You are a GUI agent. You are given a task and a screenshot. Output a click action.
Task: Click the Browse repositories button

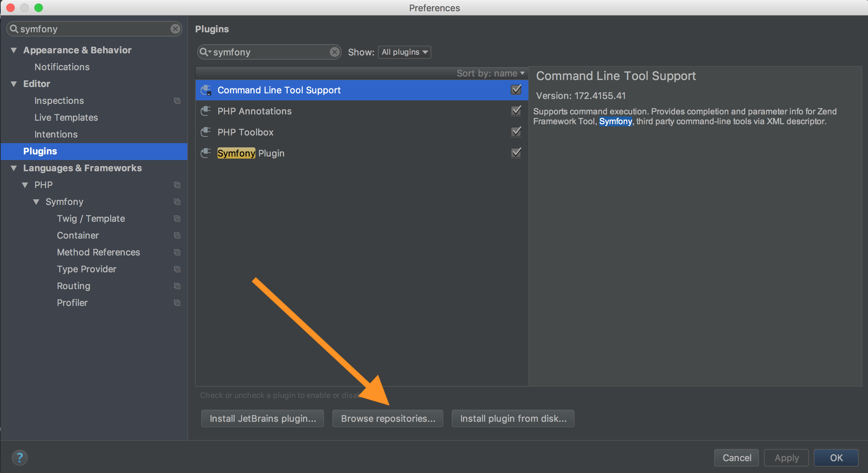tap(388, 418)
